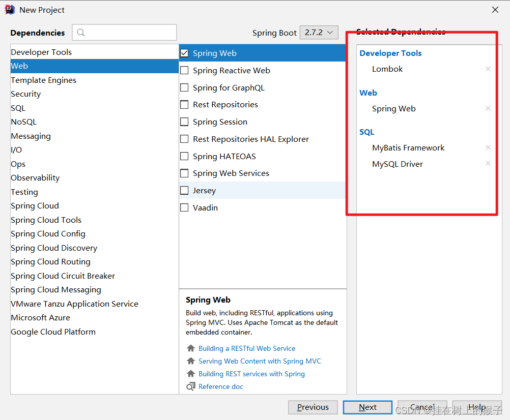
Task: Click SQL heading in Selected Dependencies
Action: 366,132
